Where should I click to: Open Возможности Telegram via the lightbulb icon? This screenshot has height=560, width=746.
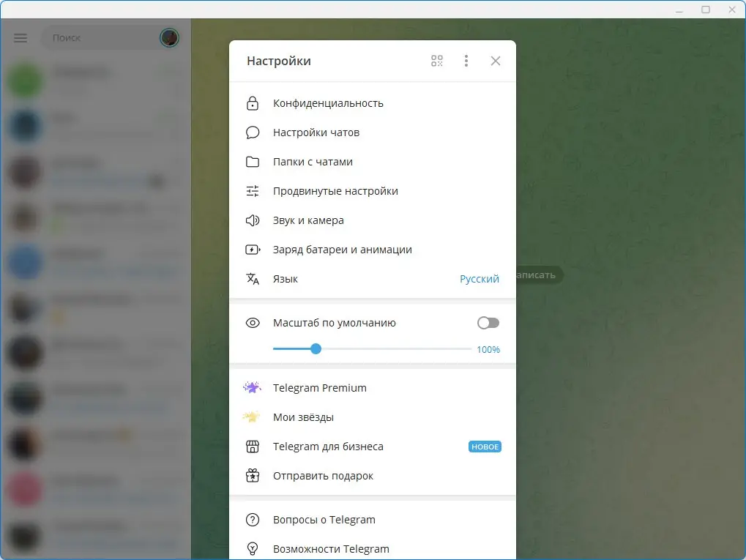click(253, 548)
